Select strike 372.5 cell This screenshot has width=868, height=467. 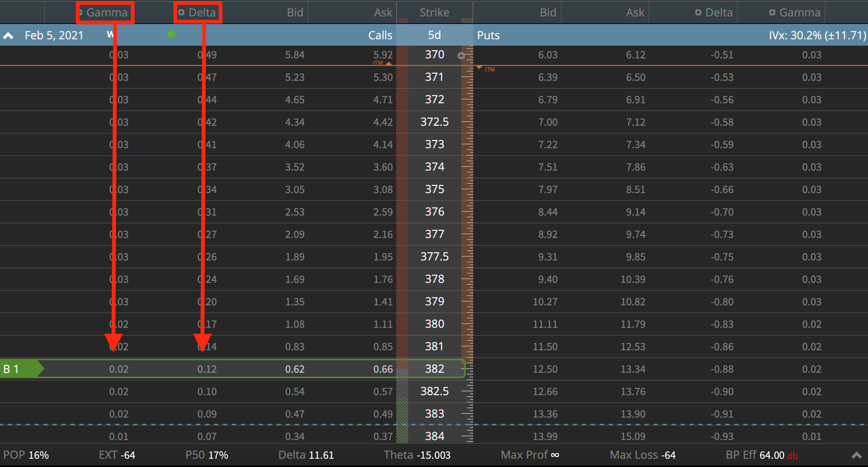434,122
